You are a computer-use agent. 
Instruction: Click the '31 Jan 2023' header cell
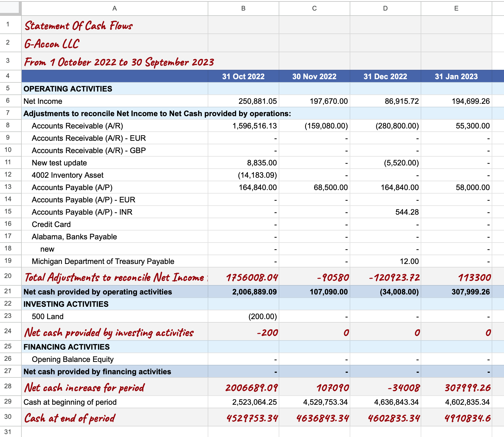pos(456,76)
